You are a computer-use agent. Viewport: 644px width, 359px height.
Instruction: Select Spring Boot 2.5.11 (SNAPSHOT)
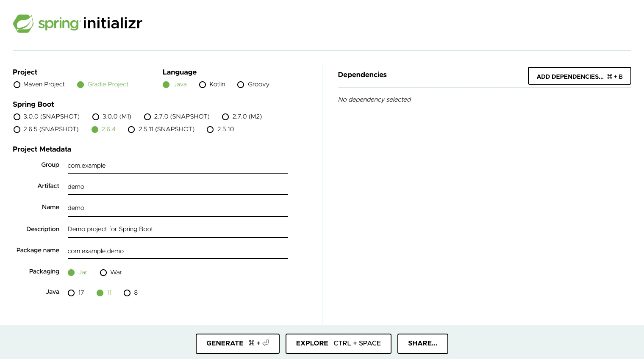161,129
